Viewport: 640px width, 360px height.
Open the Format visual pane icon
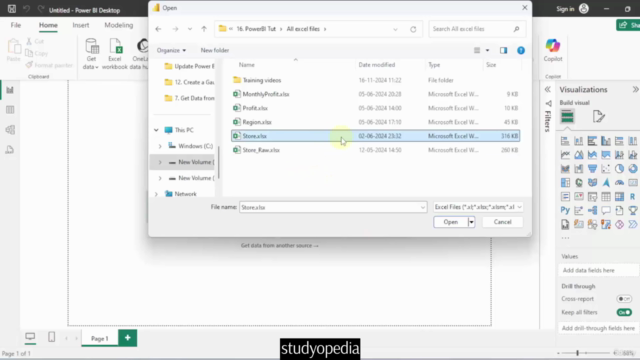coord(599,117)
